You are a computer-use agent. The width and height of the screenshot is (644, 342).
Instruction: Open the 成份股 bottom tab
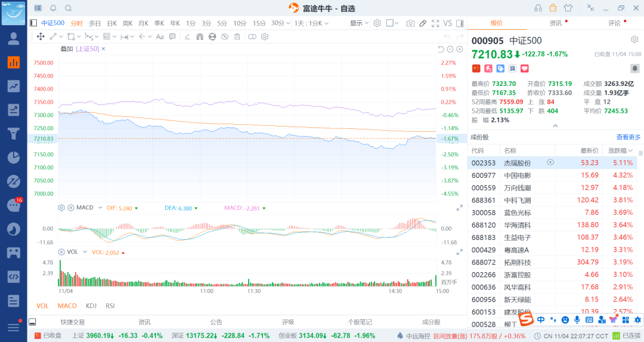point(431,322)
